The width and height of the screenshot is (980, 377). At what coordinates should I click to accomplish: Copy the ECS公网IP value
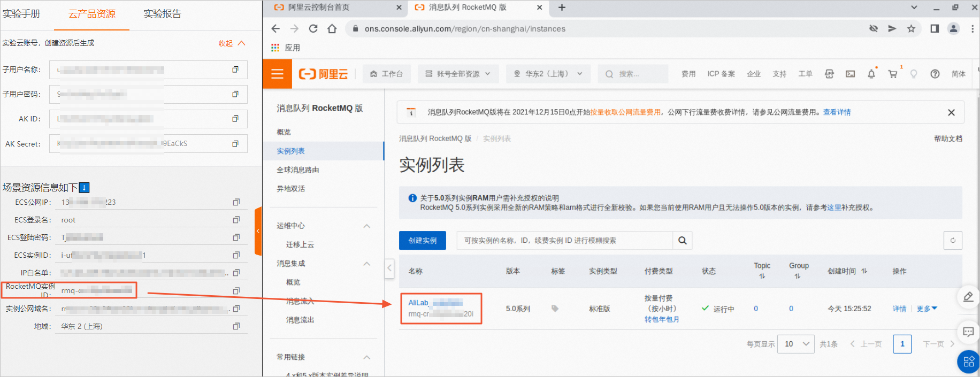click(236, 202)
